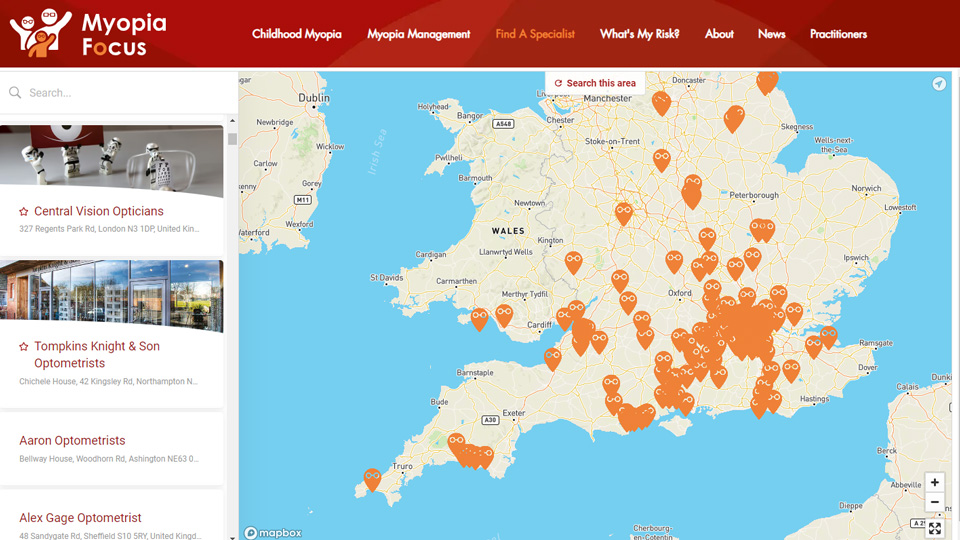The image size is (960, 540).
Task: Open the Myopia Management menu
Action: (x=419, y=34)
